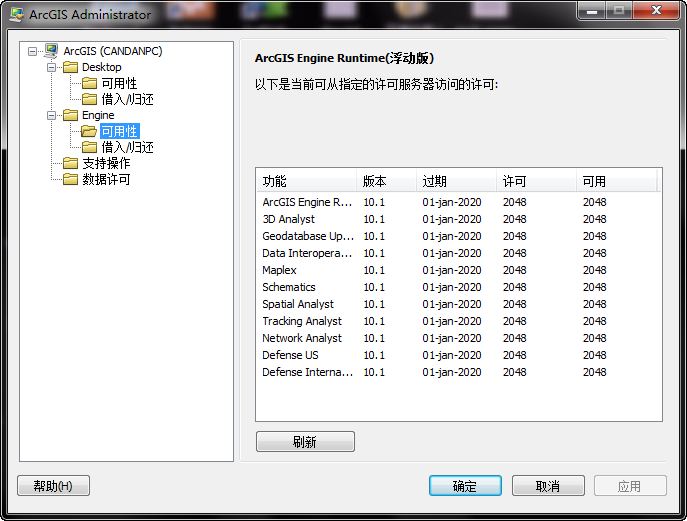Select the 数据许可 tree label
The width and height of the screenshot is (687, 521).
[x=106, y=179]
